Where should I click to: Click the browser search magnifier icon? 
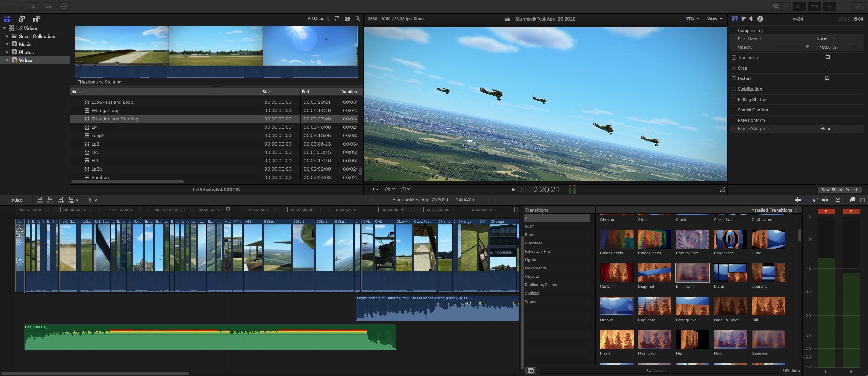pyautogui.click(x=358, y=19)
